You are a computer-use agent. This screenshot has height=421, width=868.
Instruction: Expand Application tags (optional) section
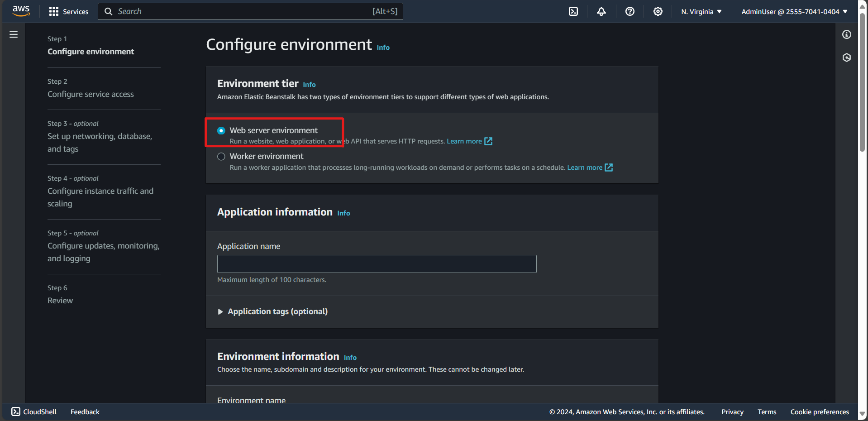click(x=273, y=311)
